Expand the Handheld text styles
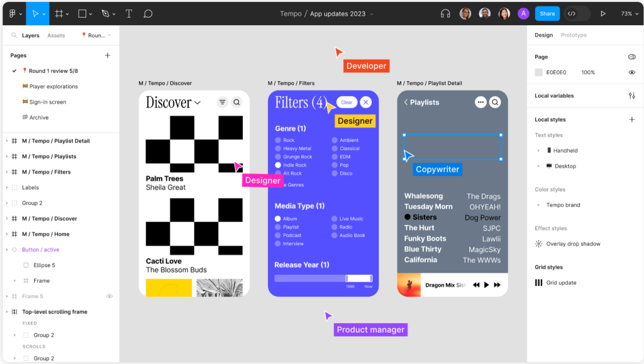 tap(538, 151)
